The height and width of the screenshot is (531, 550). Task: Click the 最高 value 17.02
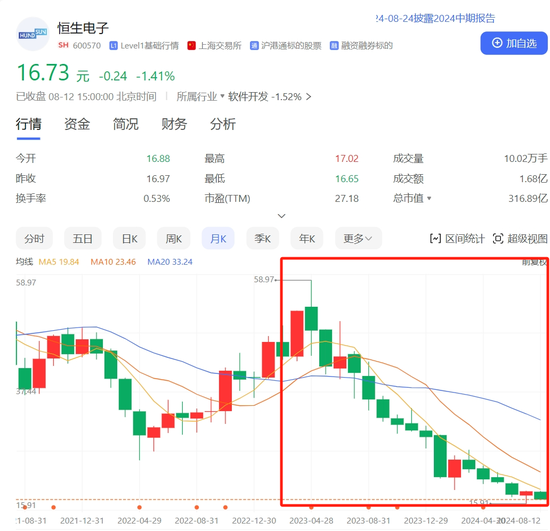click(x=347, y=159)
